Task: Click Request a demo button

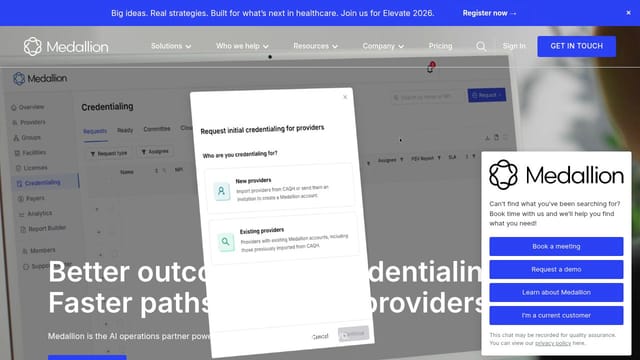Action: (x=556, y=269)
